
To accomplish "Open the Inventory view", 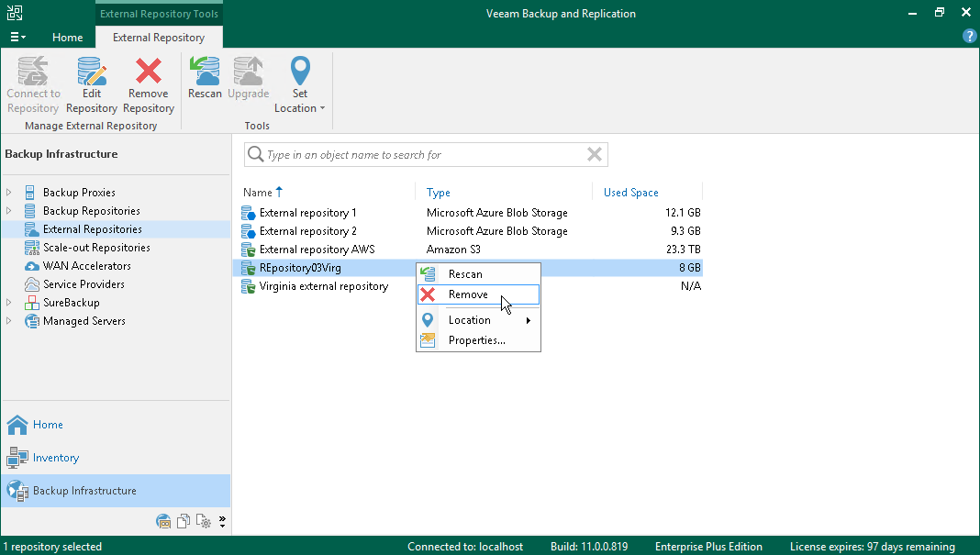I will [x=55, y=458].
